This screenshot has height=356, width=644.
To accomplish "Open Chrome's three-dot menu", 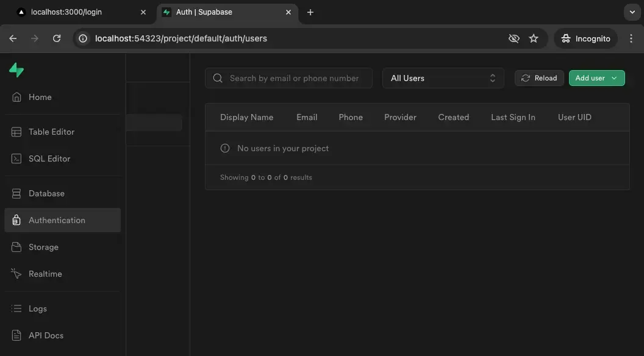I will [x=631, y=38].
